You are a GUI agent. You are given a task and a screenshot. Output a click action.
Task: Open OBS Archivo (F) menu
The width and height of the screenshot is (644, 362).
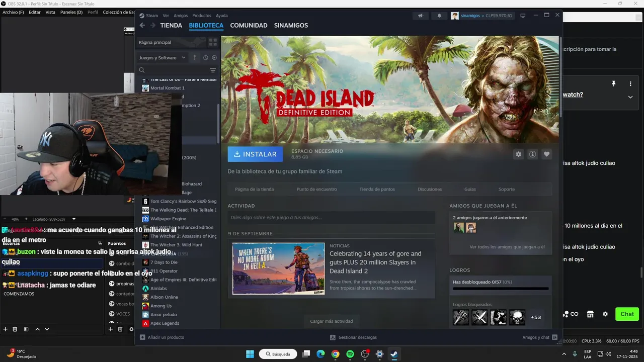(13, 12)
